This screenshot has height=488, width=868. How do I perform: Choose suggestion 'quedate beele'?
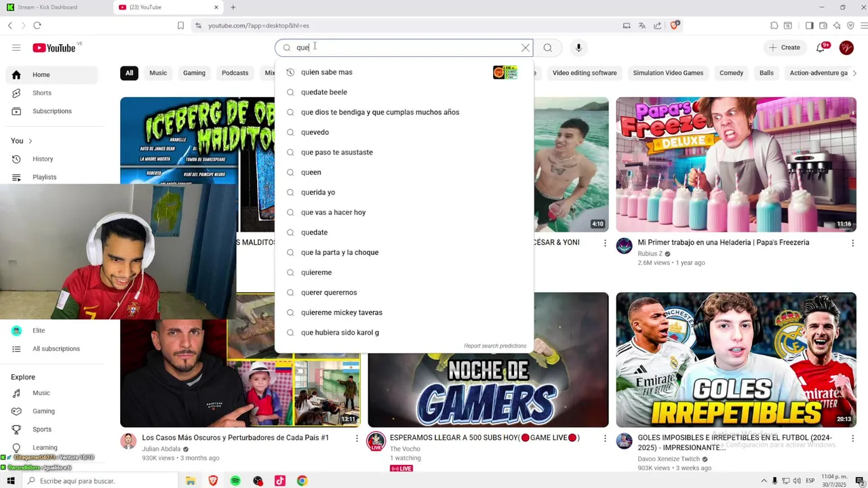404,92
